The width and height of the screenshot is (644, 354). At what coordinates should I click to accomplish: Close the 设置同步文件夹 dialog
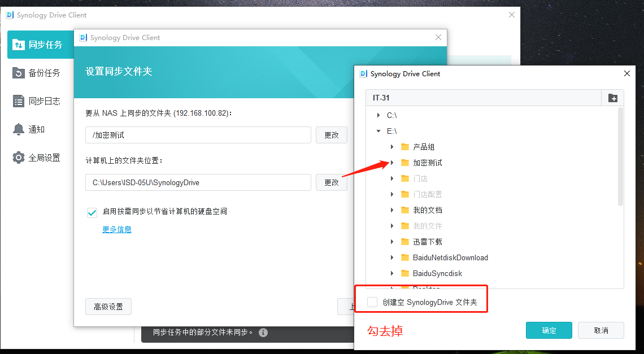(438, 37)
